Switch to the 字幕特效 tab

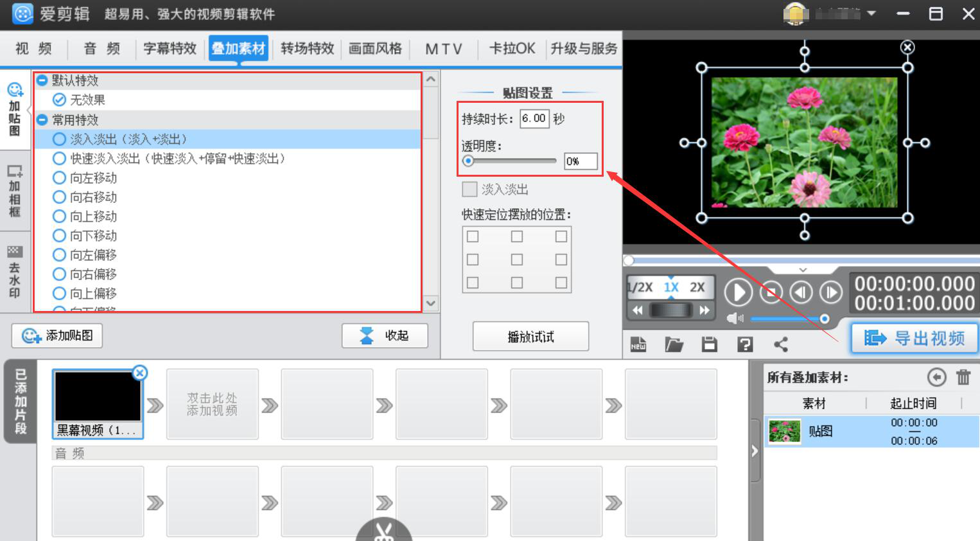(x=170, y=49)
